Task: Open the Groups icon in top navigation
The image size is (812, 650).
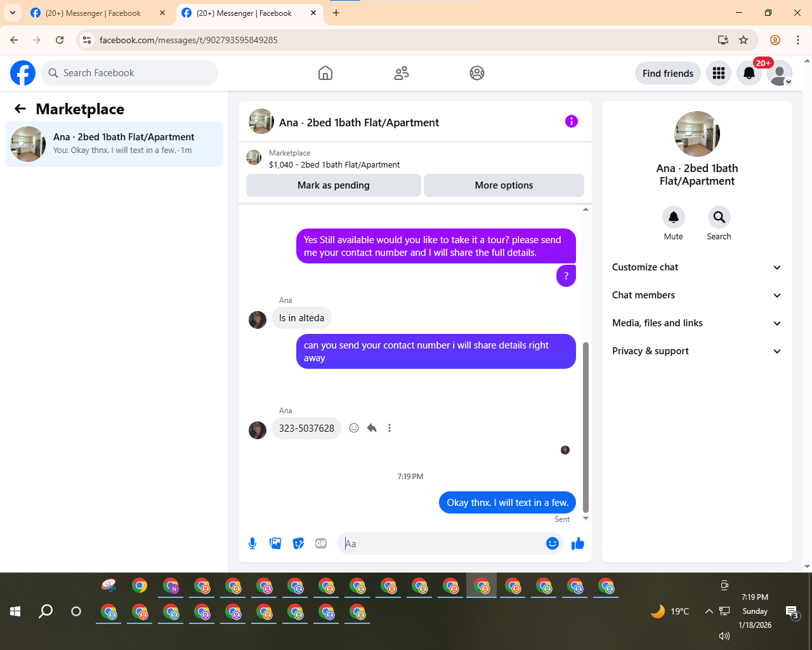Action: [x=477, y=73]
